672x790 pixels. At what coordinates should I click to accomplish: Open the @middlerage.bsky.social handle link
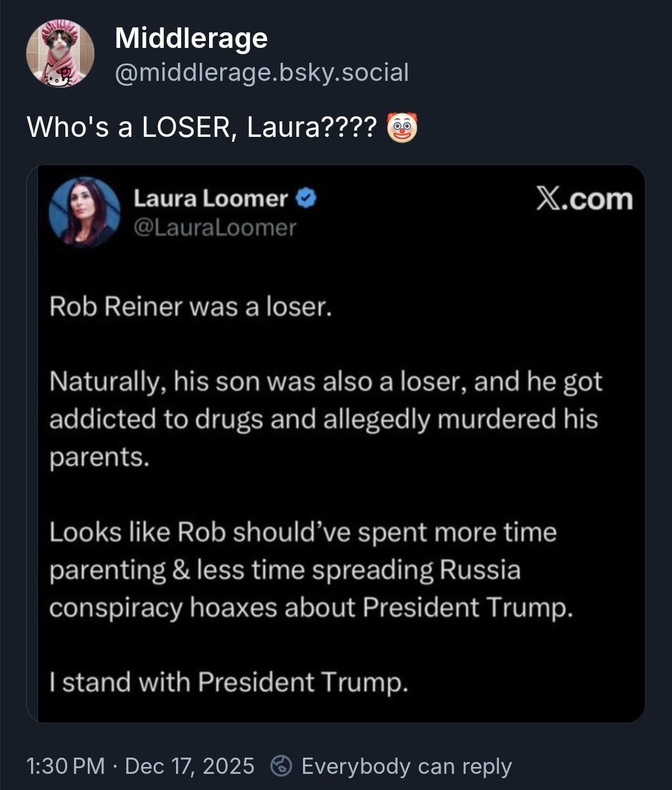(262, 73)
